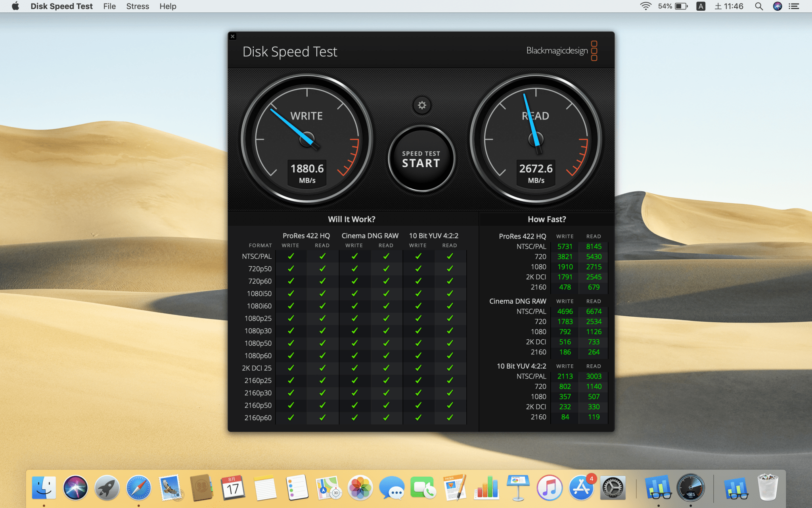Click the READ speed gauge
Image resolution: width=812 pixels, height=508 pixels.
click(536, 139)
